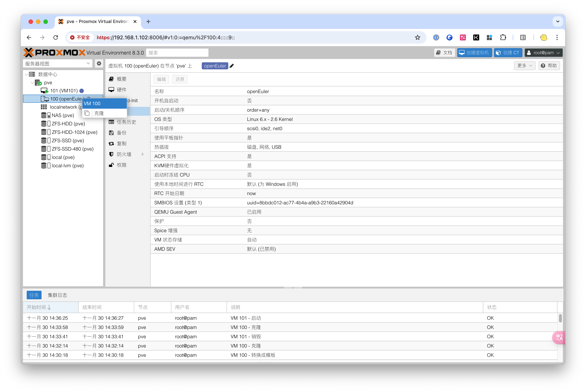Screen dimensions: 586x392
Task: Click the browser address bar URL
Action: [165, 37]
